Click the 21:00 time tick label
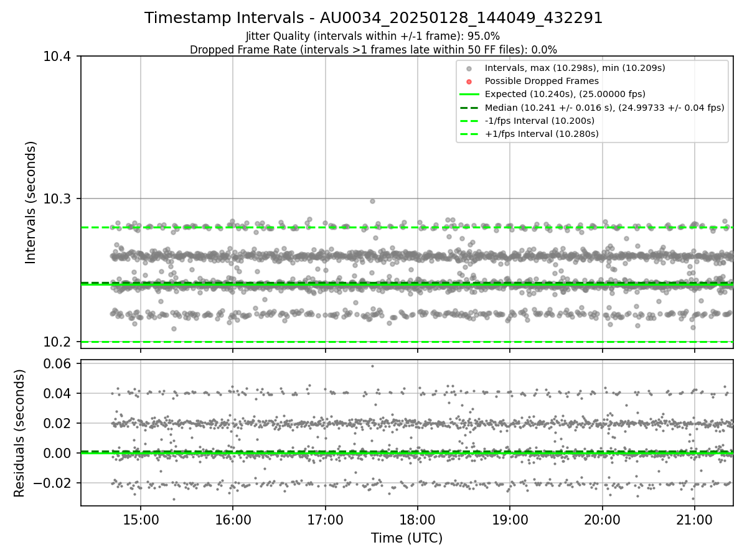This screenshot has width=747, height=560. (x=695, y=520)
